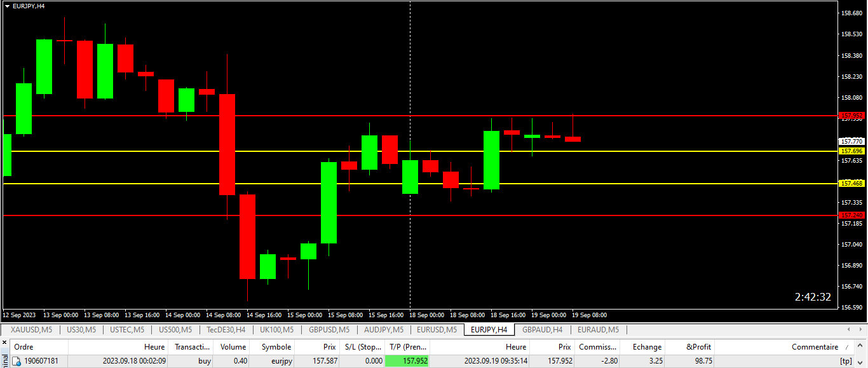The image size is (868, 368).
Task: Go to the AUDJPY,M5 chart tab
Action: point(384,330)
